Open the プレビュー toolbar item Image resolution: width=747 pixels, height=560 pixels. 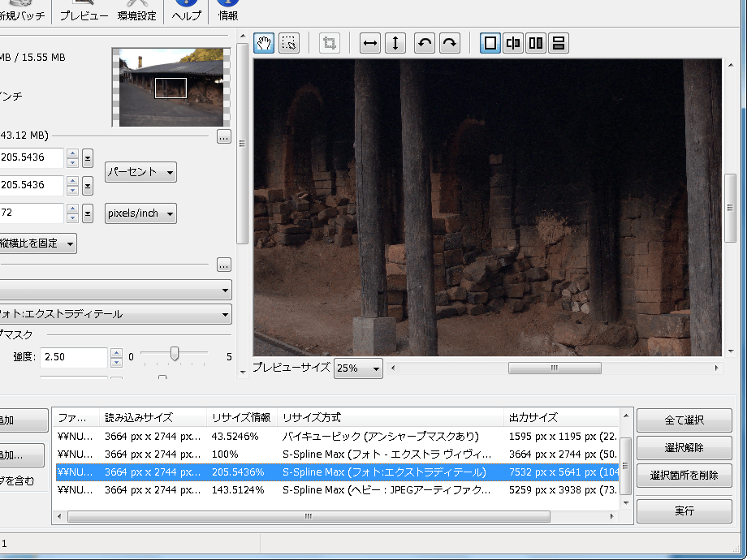[x=84, y=11]
